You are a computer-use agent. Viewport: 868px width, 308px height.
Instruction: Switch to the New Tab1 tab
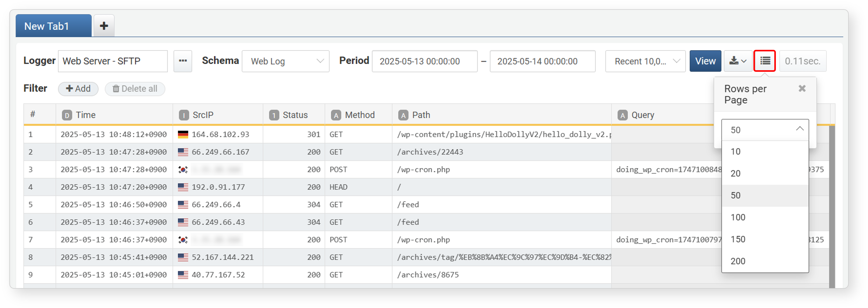(54, 26)
